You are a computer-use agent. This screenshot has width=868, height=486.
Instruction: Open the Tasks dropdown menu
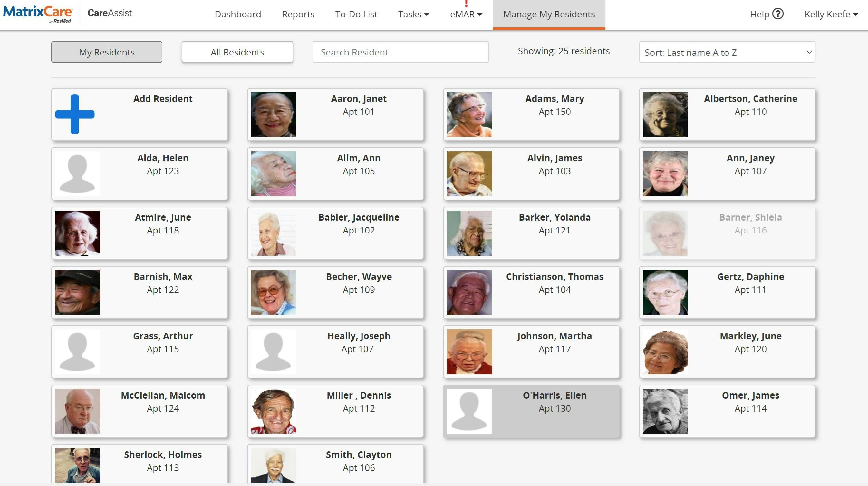[x=413, y=14]
